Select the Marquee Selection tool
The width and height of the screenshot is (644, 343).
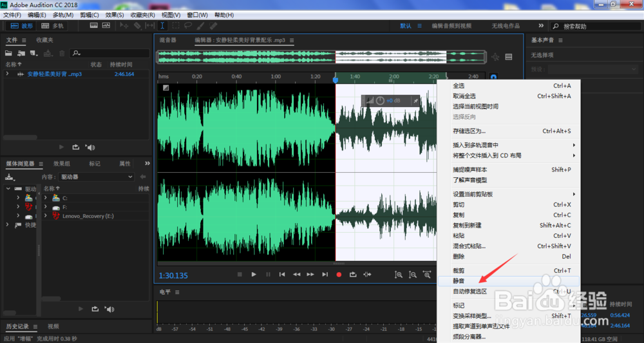pos(176,26)
